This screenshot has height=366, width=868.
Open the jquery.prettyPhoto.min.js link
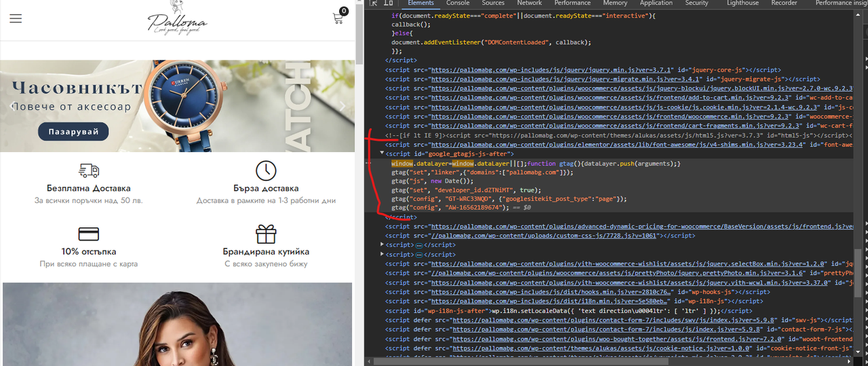618,273
